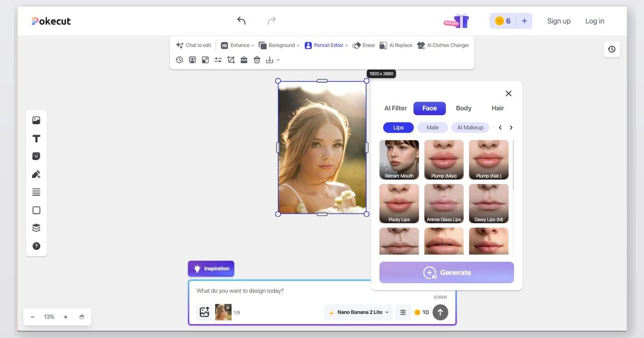
Task: Click the resize/expand image icon in toolbar
Action: pyautogui.click(x=205, y=60)
